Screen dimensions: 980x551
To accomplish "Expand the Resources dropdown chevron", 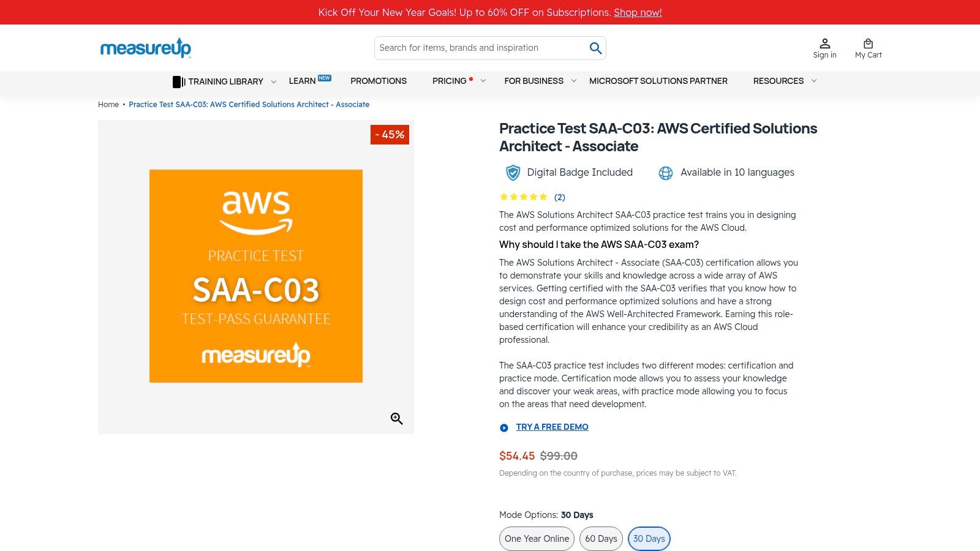I will point(813,81).
